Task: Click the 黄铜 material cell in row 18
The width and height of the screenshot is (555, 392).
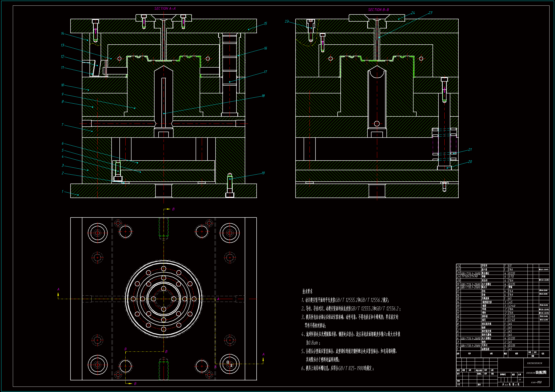Action: click(x=511, y=287)
